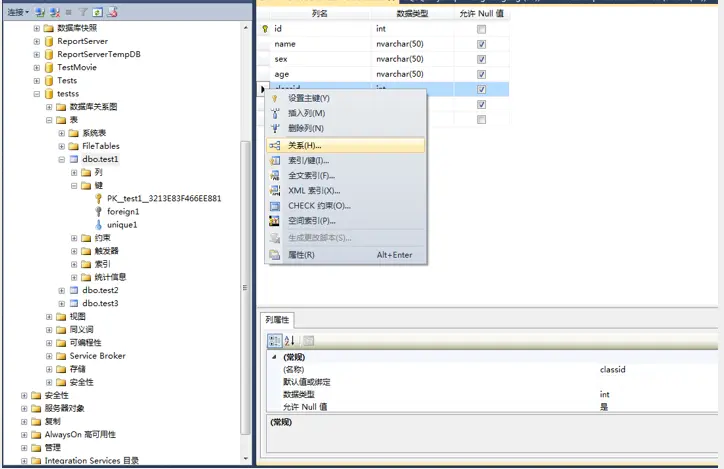Collapse the (常规) properties group

click(274, 357)
